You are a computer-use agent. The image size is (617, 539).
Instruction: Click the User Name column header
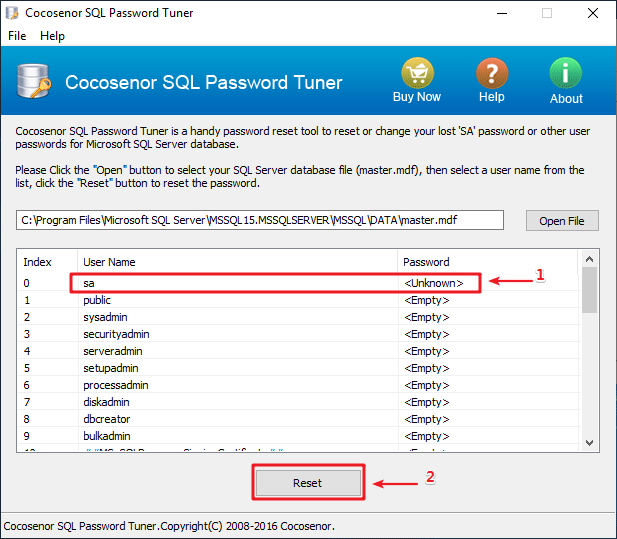[x=237, y=262]
